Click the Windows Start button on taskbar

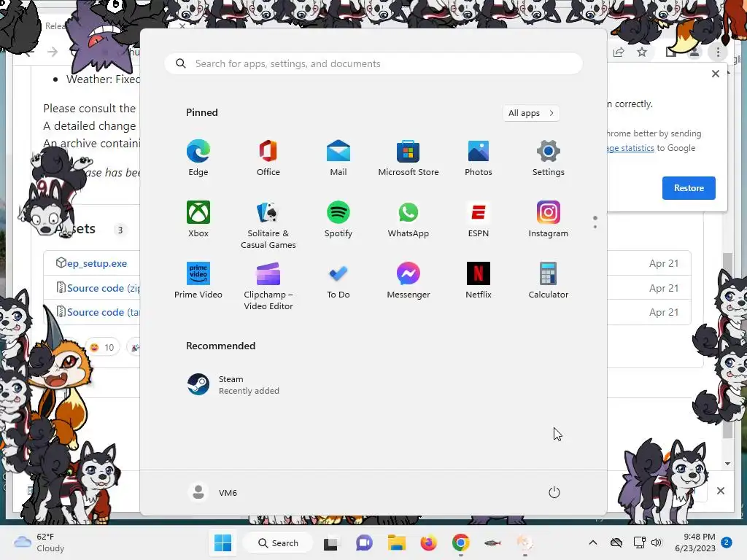(222, 542)
